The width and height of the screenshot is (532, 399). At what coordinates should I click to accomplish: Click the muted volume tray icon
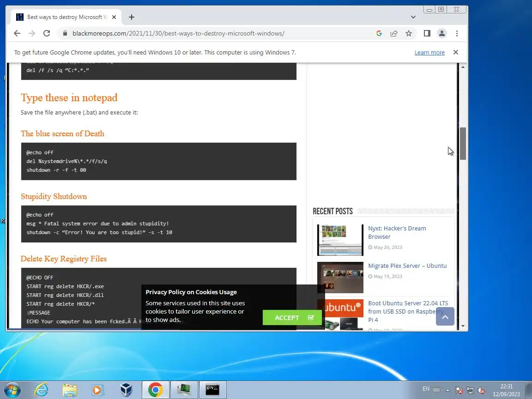[x=481, y=390]
